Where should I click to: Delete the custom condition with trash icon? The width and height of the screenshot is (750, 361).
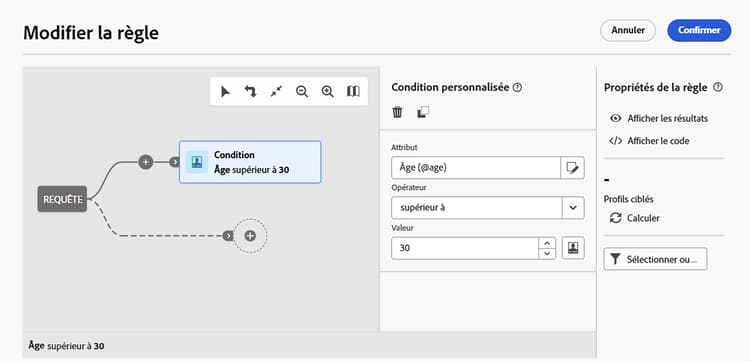(x=397, y=112)
